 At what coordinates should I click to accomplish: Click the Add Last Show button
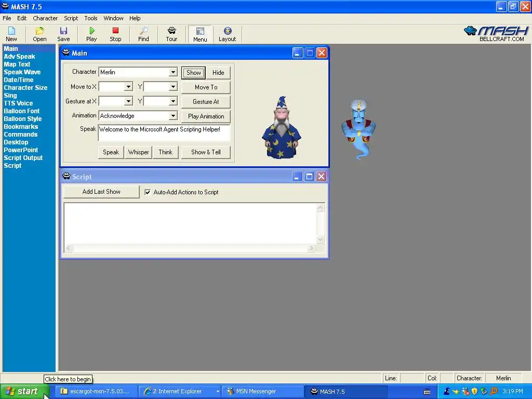click(101, 192)
